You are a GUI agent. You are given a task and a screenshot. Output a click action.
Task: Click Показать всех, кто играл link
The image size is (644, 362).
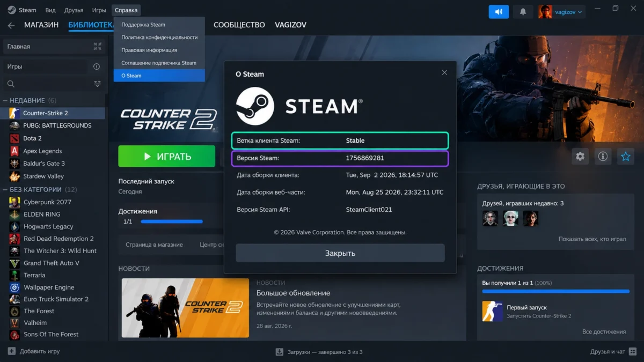592,239
